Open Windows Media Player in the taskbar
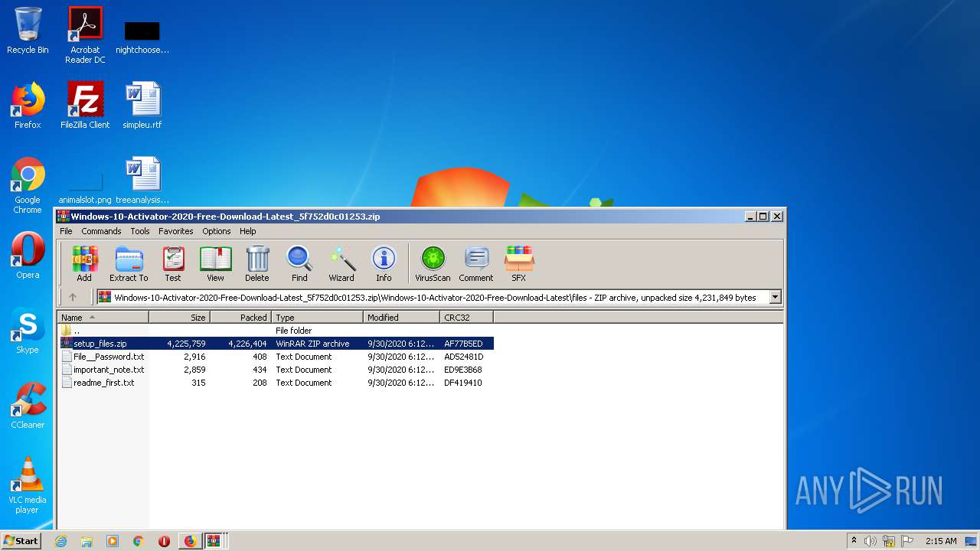The image size is (980, 551). [x=113, y=541]
